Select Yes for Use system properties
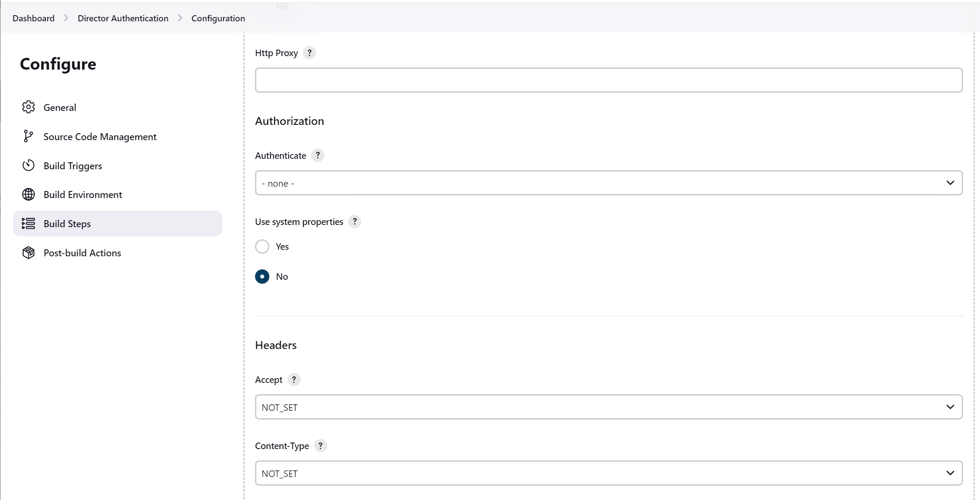 point(262,247)
